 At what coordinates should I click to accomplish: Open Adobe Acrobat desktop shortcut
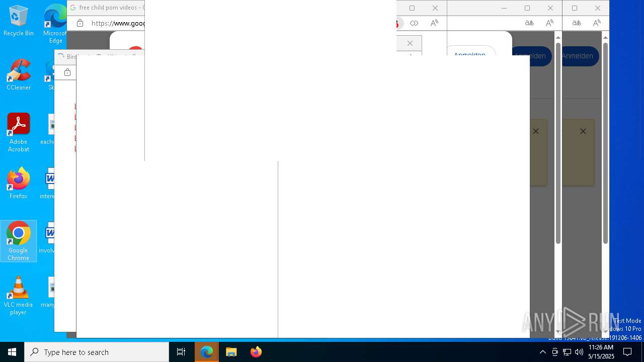18,133
